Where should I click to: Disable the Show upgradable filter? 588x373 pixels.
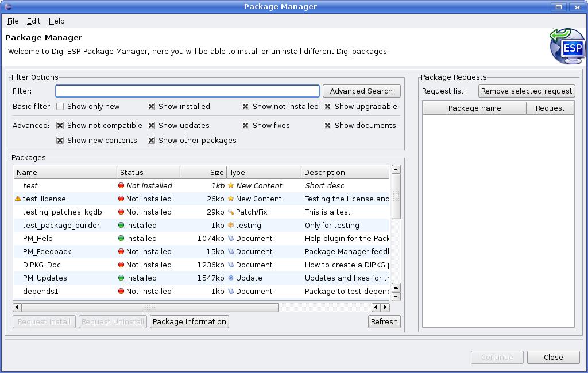327,106
